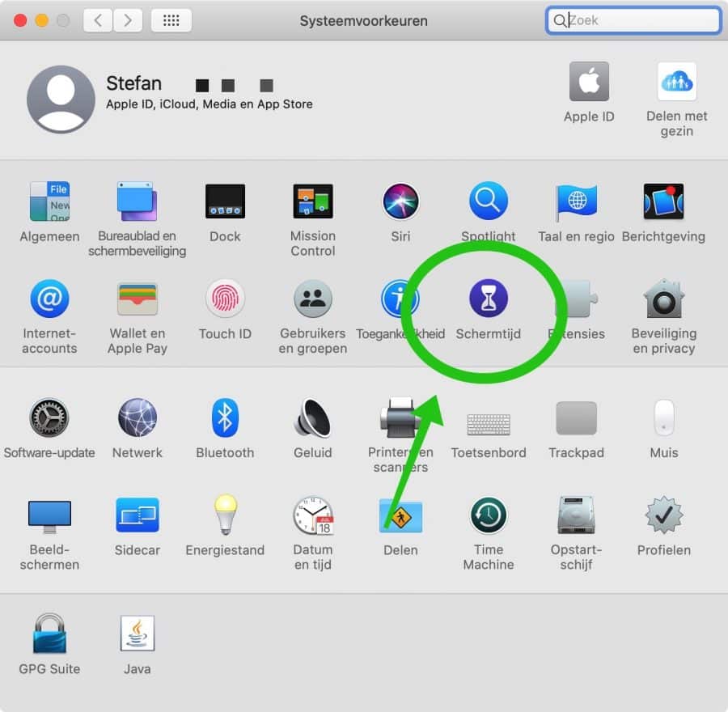Image resolution: width=728 pixels, height=712 pixels.
Task: Open Sidecar settings
Action: 138,515
